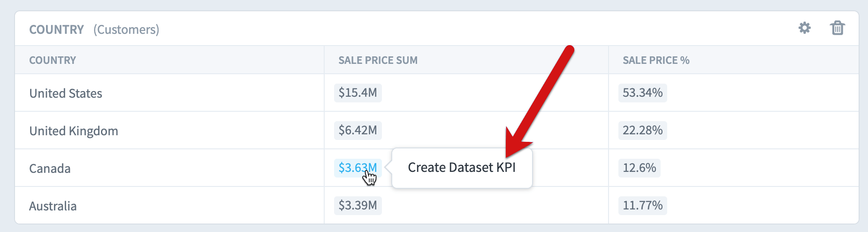
Task: Select the United Kingdom row label
Action: (74, 131)
